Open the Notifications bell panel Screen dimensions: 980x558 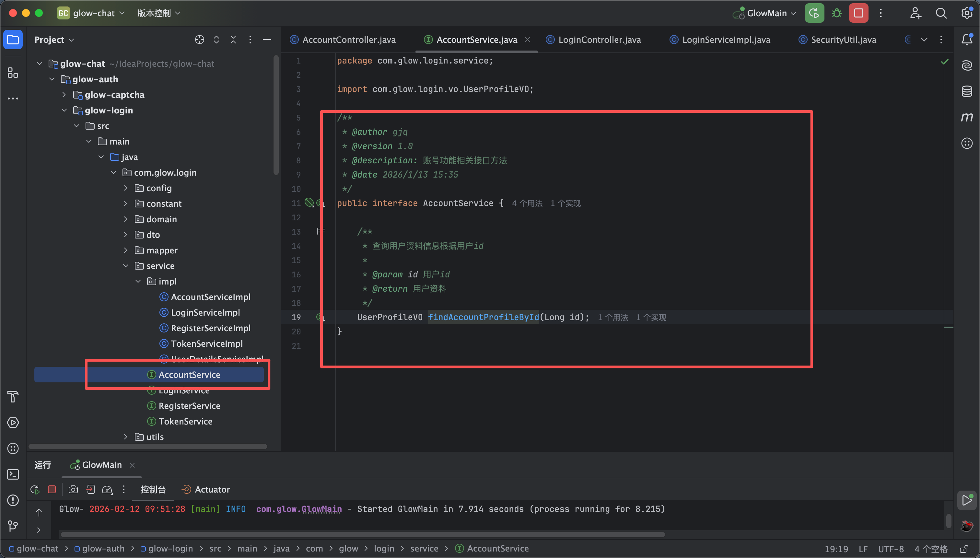pyautogui.click(x=967, y=40)
